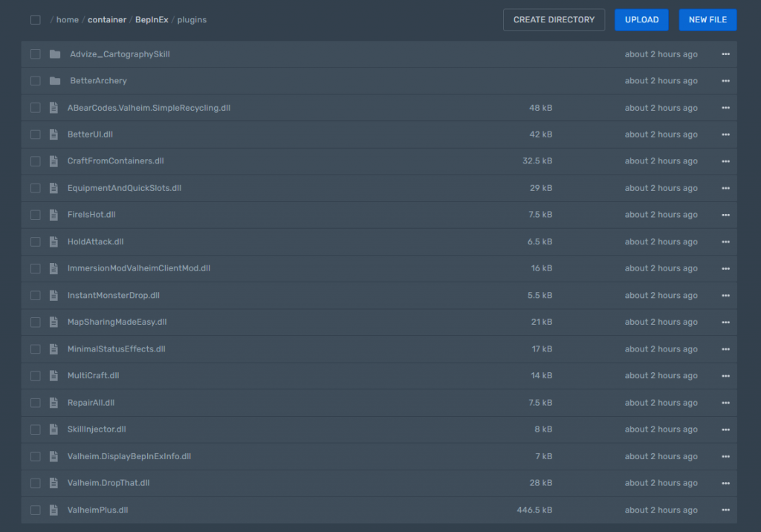Check the SkillInjector.dll row checkbox

click(x=36, y=429)
